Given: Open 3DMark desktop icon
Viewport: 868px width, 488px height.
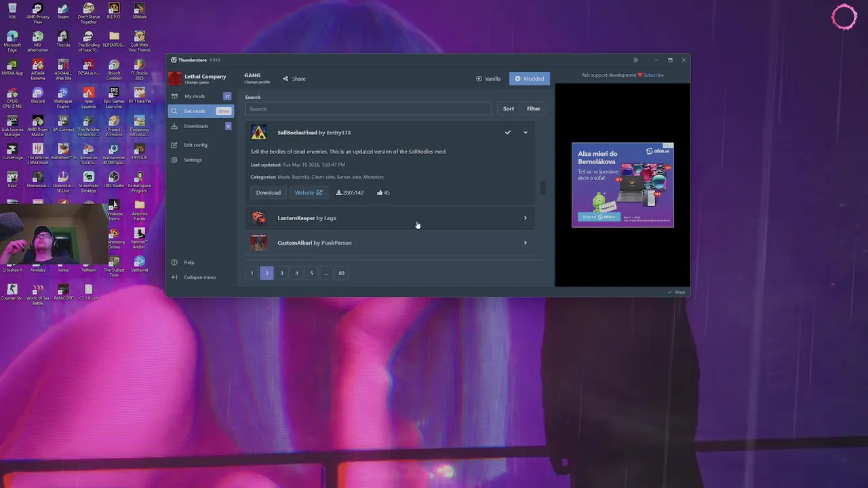Looking at the screenshot, I should 139,12.
